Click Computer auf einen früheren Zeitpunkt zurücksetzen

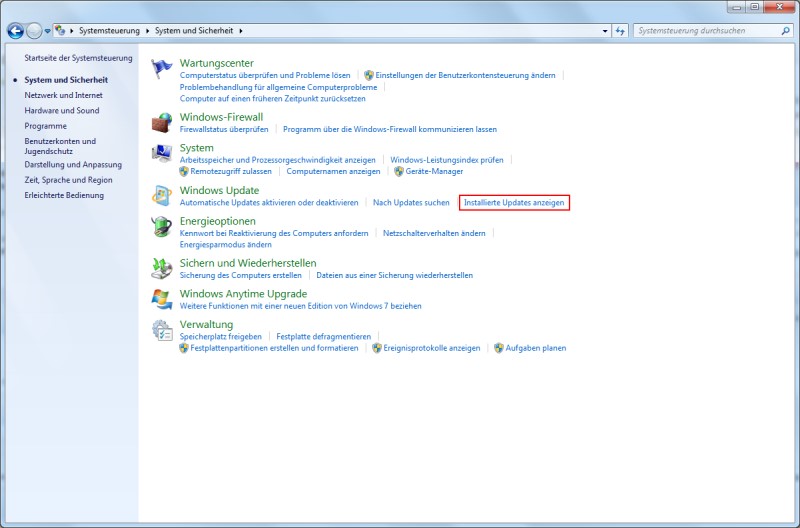[x=272, y=99]
